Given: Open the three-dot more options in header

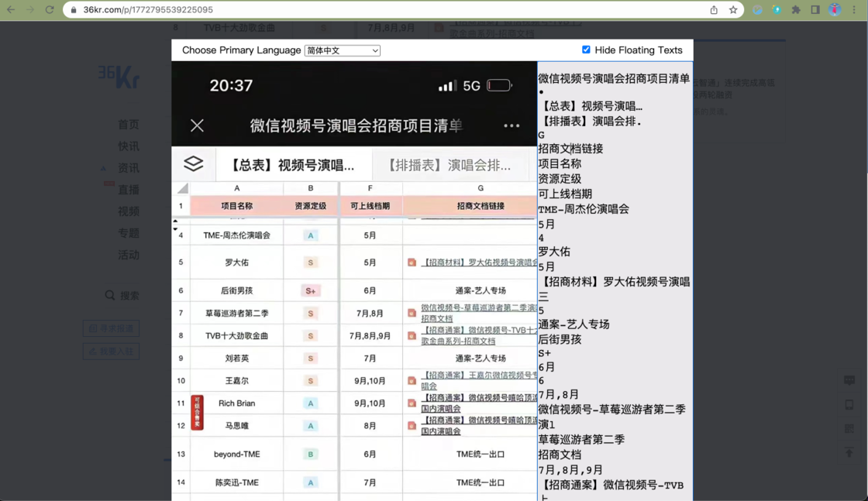Looking at the screenshot, I should pos(511,125).
